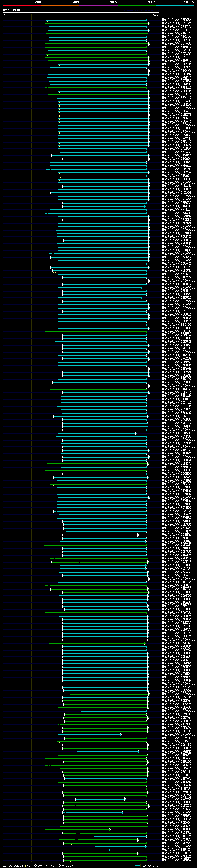Click the =100char. scale legend
Screen dimensions: 197x868
pyautogui.click(x=147, y=866)
